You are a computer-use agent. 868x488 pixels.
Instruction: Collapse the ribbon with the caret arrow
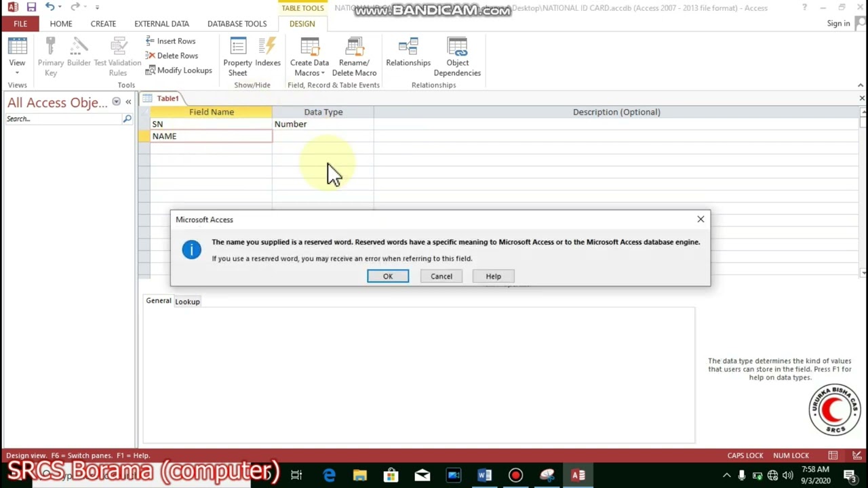[861, 85]
